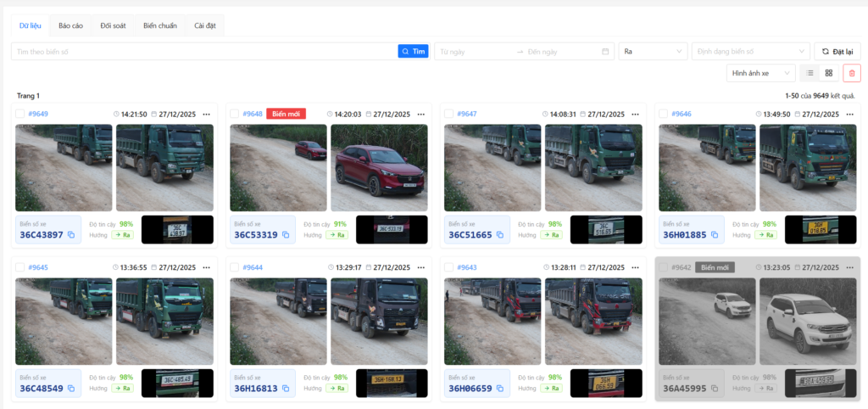
Task: Open the Hình ảnh xe dropdown
Action: point(761,73)
